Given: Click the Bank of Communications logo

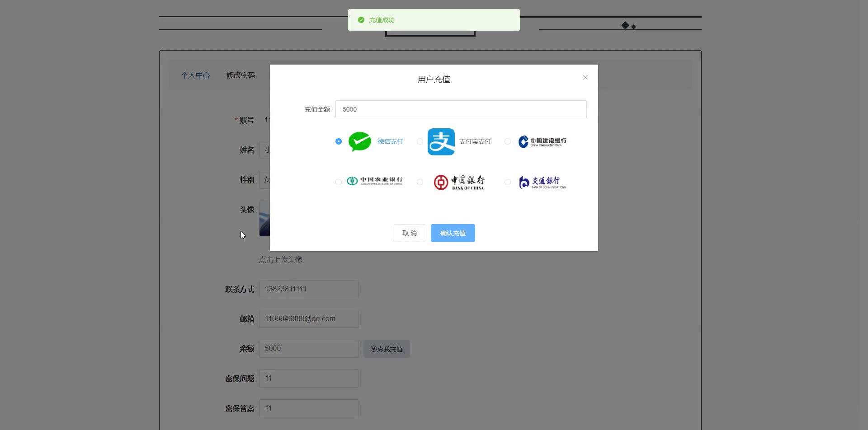Looking at the screenshot, I should [542, 182].
